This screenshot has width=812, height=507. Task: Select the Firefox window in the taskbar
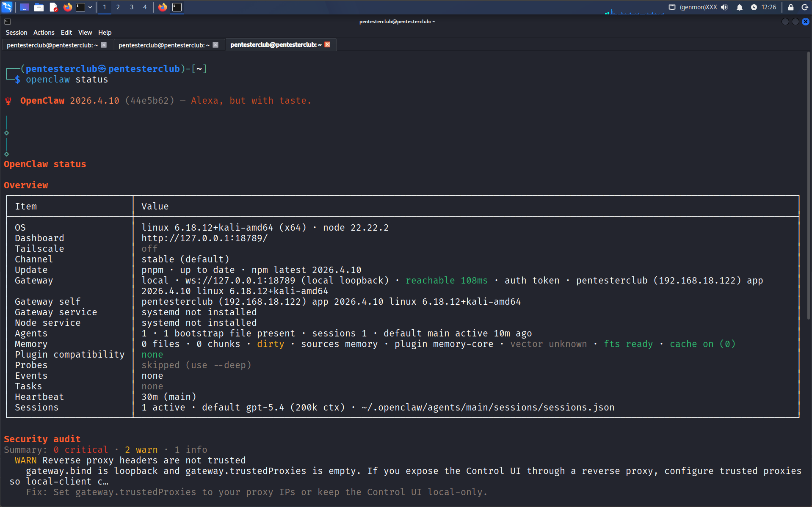point(163,7)
